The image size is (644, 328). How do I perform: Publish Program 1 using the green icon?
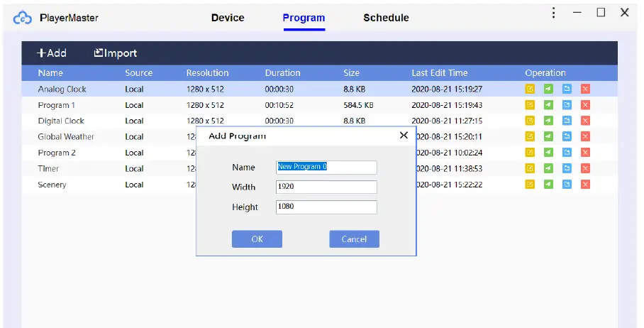coord(548,105)
